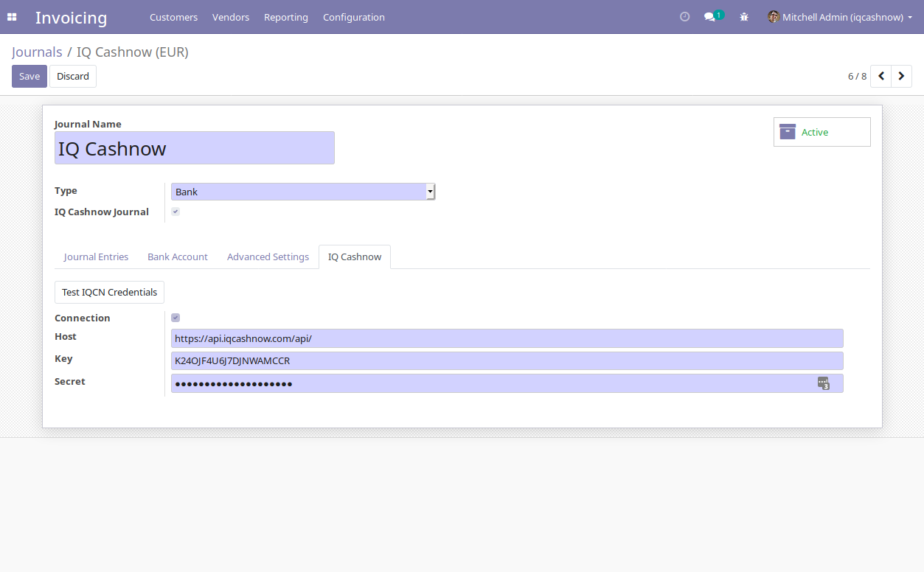Open the Type dropdown showing Bank
This screenshot has height=572, width=924.
[303, 192]
